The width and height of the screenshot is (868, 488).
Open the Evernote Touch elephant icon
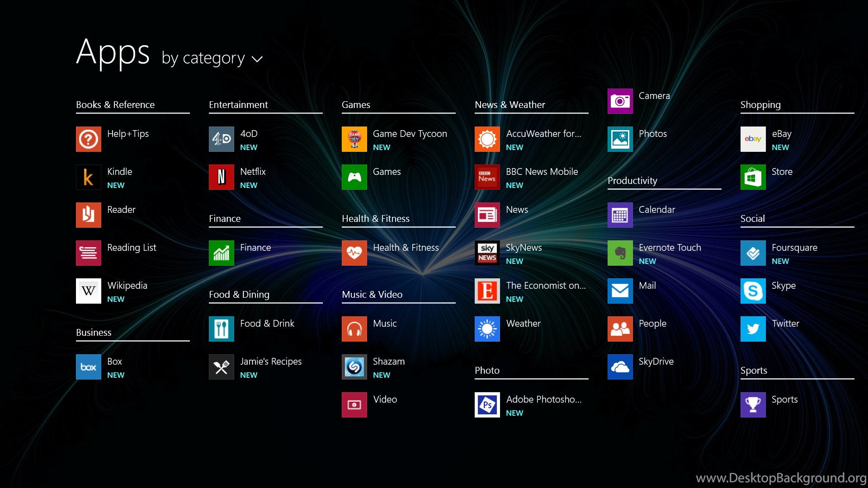tap(620, 253)
